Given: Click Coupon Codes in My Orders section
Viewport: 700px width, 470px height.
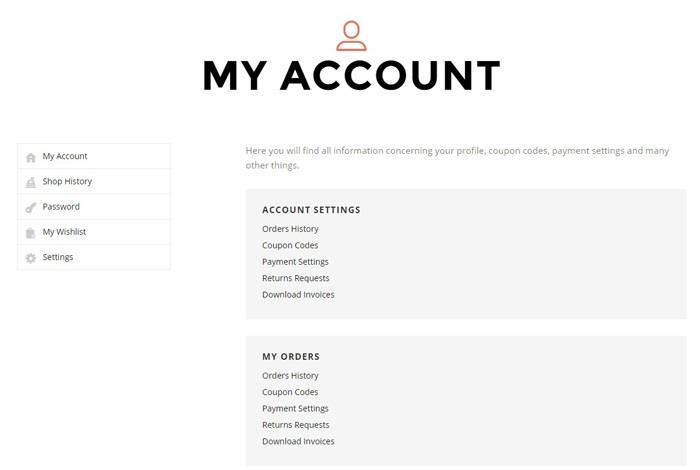Looking at the screenshot, I should click(290, 392).
